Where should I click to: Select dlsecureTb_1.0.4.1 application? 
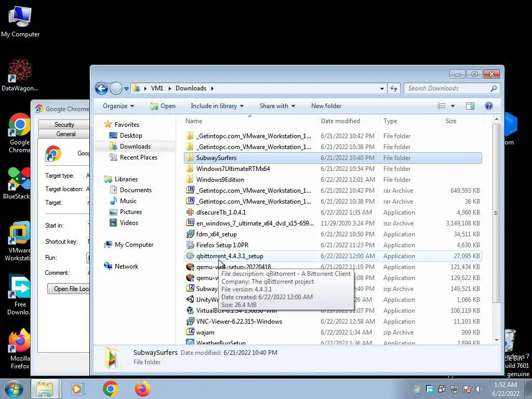(221, 212)
